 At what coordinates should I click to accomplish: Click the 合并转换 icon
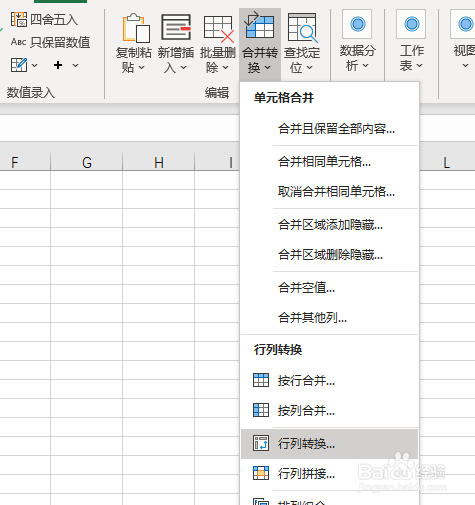tap(259, 25)
